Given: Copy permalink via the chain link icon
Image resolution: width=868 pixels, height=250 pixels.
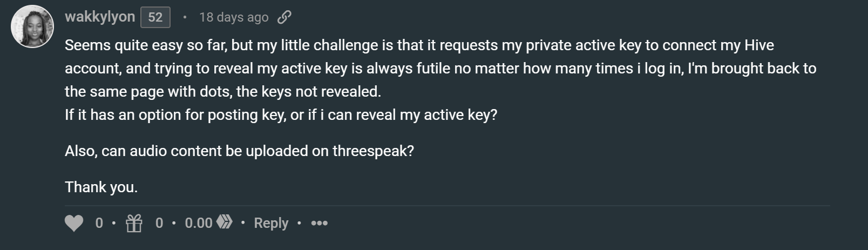Looking at the screenshot, I should click(284, 17).
